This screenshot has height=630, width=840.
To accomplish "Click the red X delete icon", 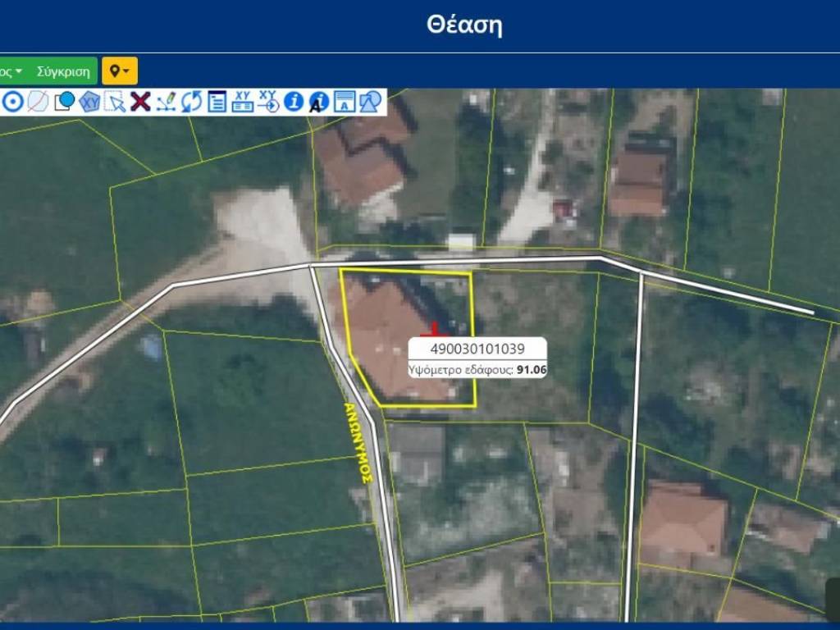I will pos(140,102).
